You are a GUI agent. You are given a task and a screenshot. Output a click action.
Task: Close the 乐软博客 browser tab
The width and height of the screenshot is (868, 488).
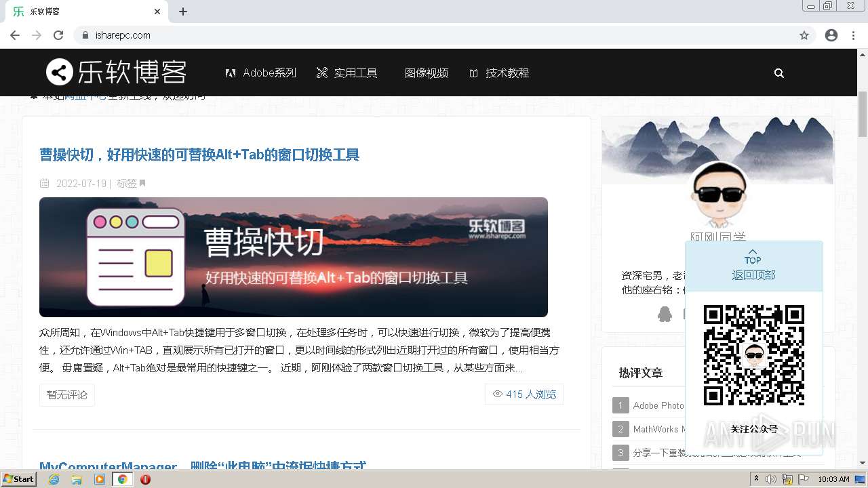(x=157, y=12)
